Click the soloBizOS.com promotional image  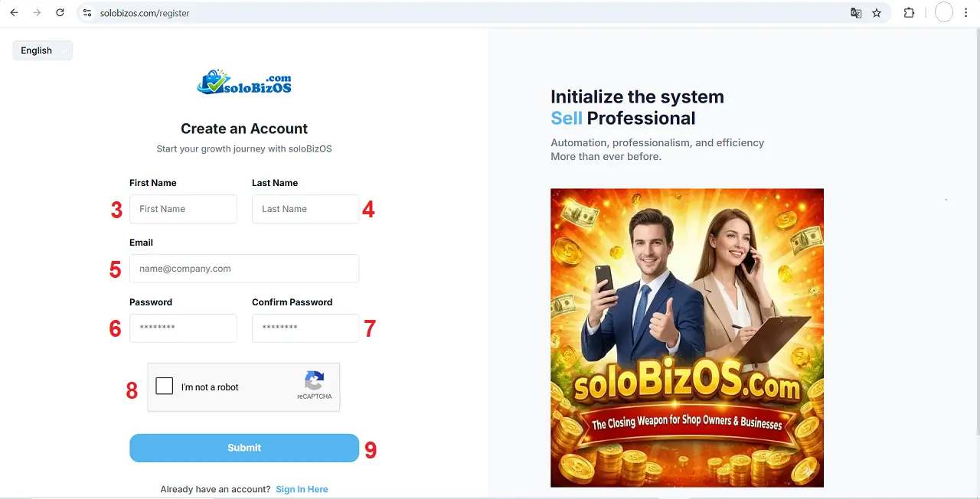tap(687, 338)
